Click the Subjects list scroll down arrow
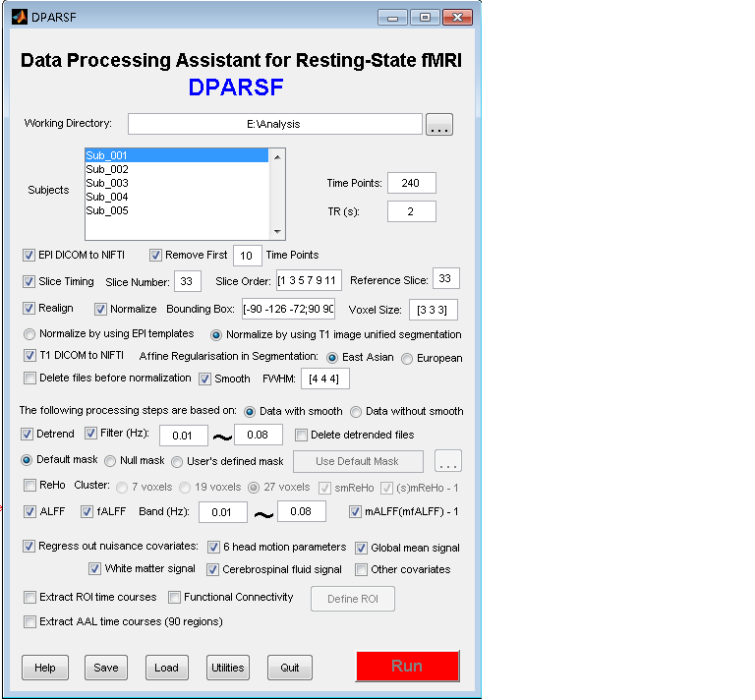This screenshot has width=755, height=700. tap(277, 232)
